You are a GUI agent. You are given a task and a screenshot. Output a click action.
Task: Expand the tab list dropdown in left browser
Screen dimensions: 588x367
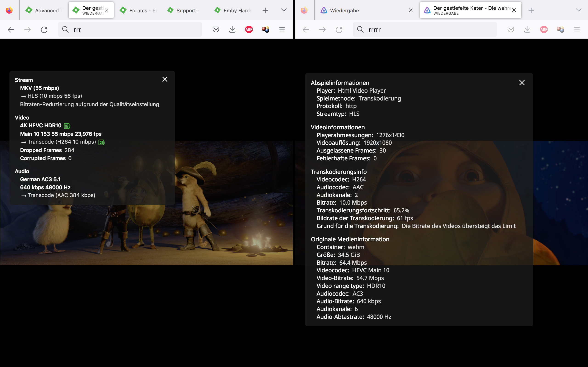pos(284,10)
